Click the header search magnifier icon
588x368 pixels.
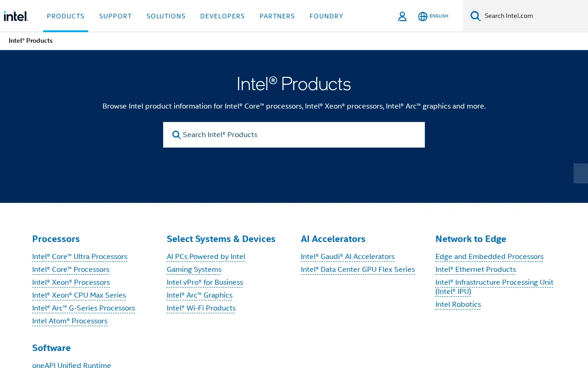475,16
